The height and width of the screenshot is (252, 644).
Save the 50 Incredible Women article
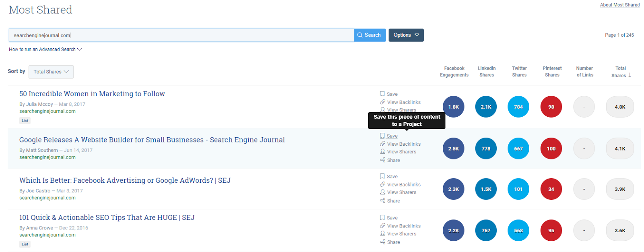tap(389, 94)
